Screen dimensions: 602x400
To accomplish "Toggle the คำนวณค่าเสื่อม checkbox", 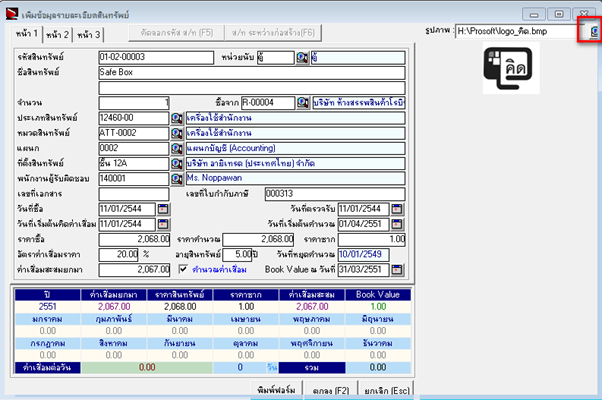I will 183,269.
